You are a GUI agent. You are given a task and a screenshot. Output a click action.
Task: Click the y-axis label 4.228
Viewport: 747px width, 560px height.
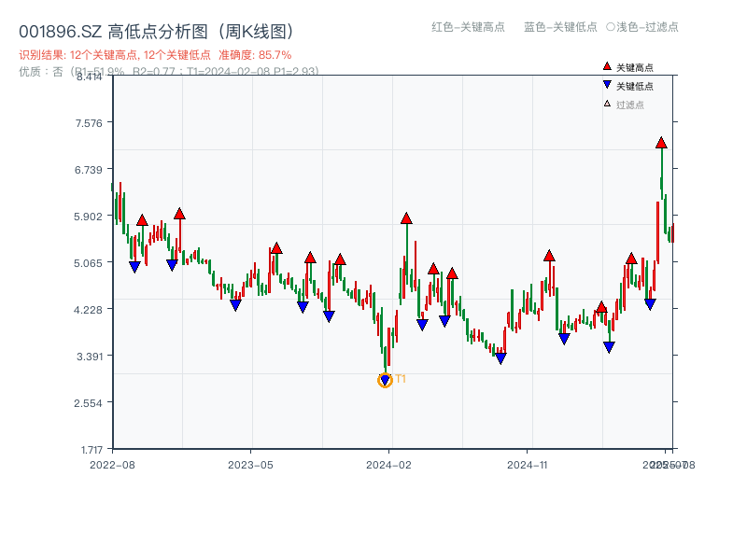click(x=88, y=310)
